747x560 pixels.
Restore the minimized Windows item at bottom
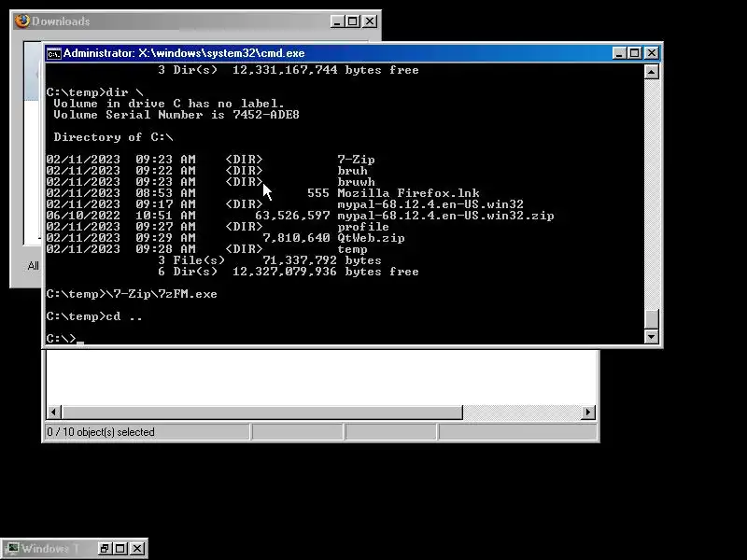point(105,548)
